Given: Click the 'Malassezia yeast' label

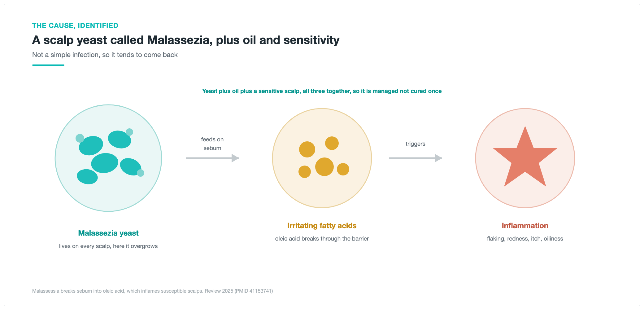Looking at the screenshot, I should tap(108, 233).
